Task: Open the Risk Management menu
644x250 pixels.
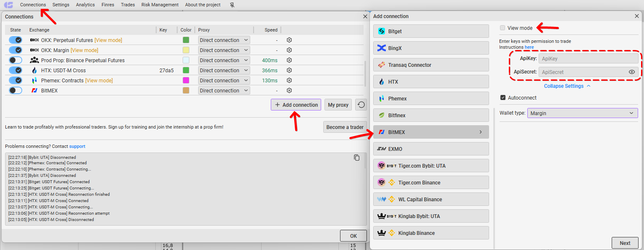Action: point(160,5)
